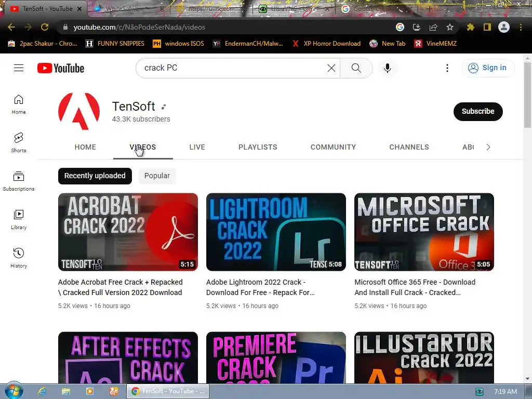Open the YouTube guide hamburger menu
This screenshot has height=399, width=532.
[19, 68]
